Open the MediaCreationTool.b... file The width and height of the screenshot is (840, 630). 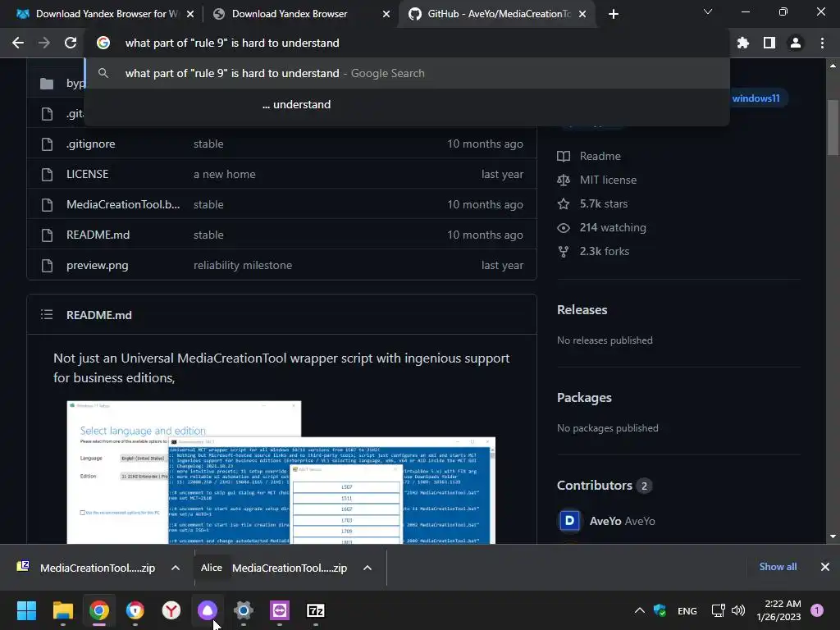click(x=123, y=204)
